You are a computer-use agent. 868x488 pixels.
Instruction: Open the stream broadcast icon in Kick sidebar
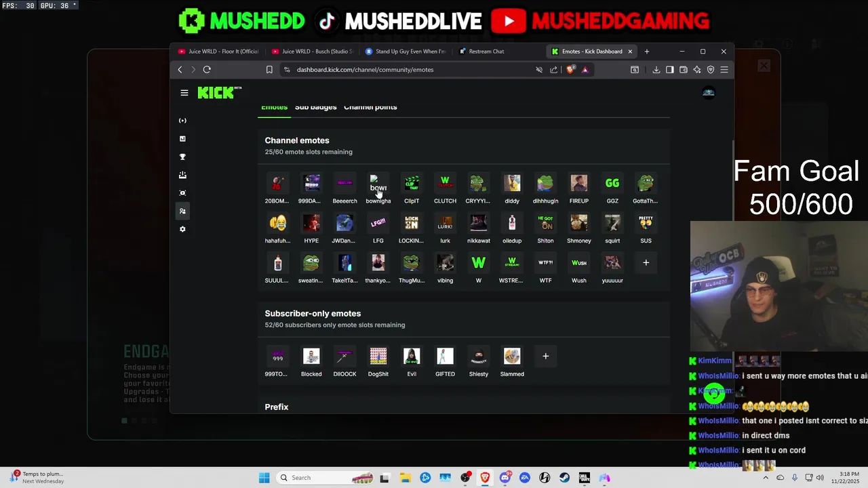coord(182,121)
